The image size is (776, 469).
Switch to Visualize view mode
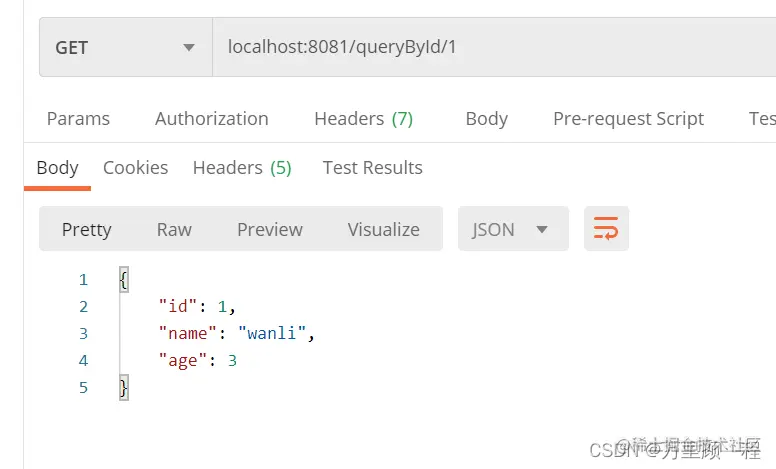point(384,230)
